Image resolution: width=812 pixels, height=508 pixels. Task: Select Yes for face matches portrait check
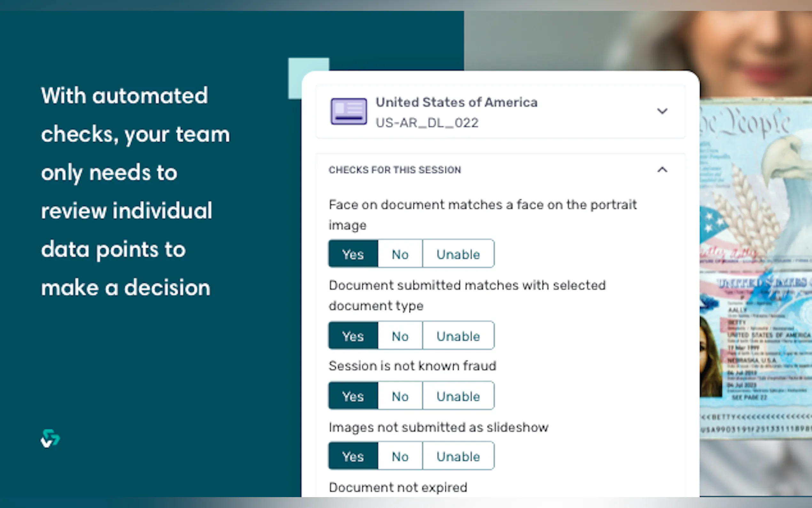pos(353,254)
